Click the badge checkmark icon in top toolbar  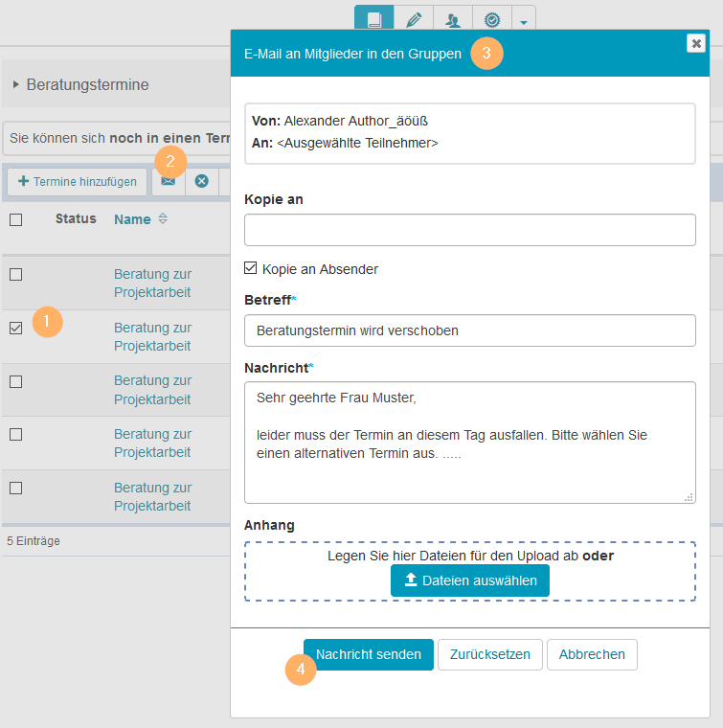point(492,19)
